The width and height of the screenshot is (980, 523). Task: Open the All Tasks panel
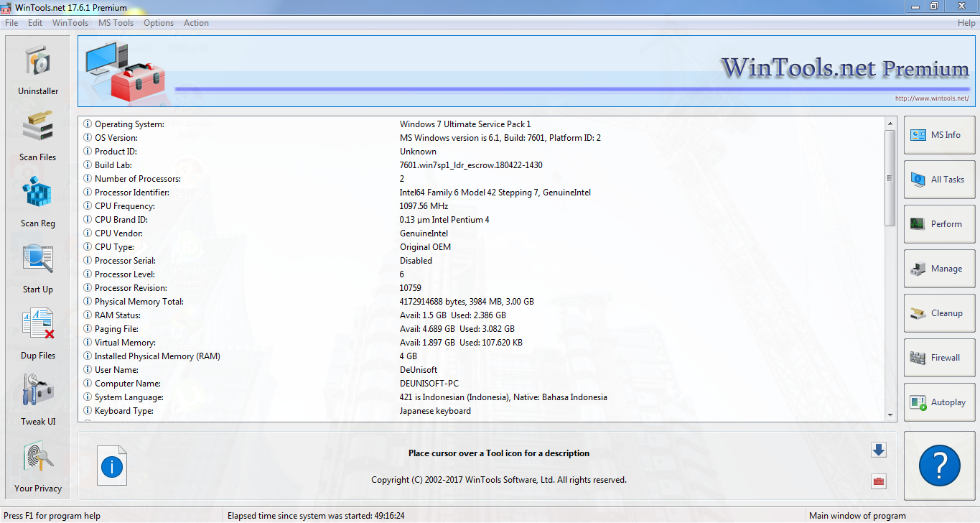pyautogui.click(x=939, y=180)
